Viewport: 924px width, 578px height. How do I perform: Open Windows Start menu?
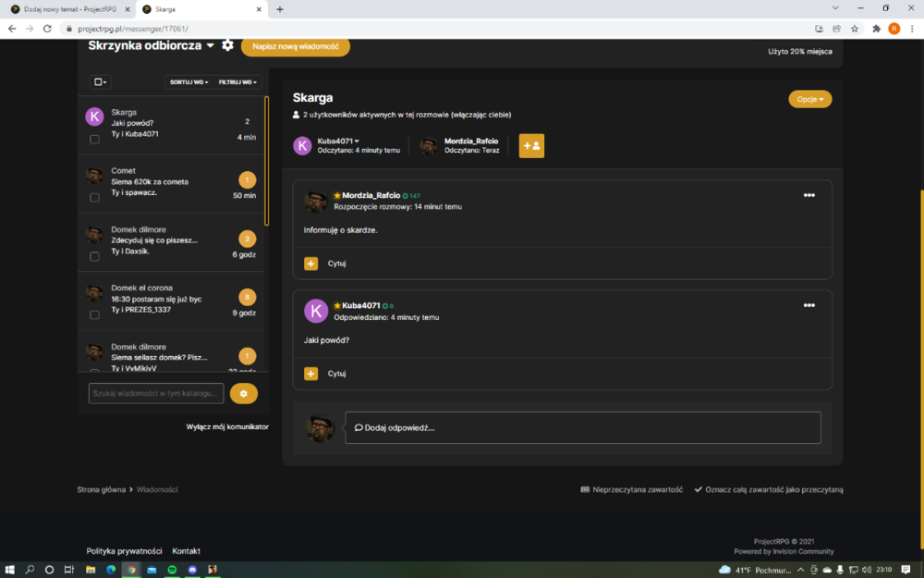coord(9,569)
